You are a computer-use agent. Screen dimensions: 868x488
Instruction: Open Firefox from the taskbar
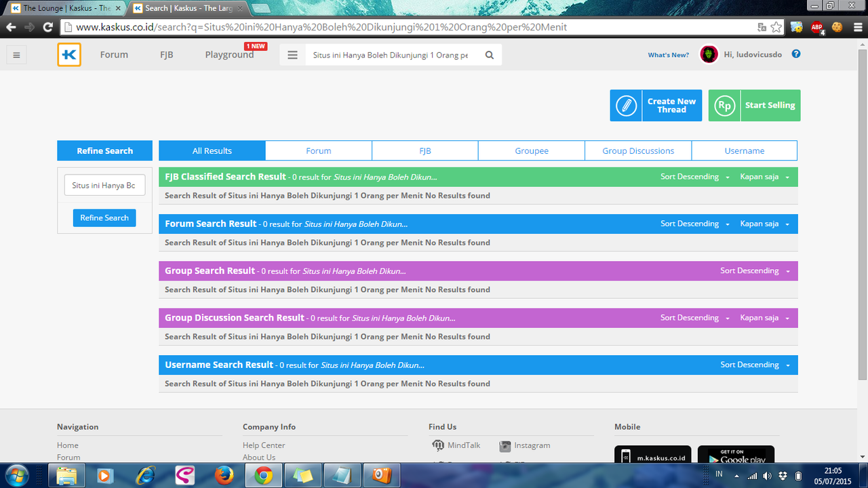(x=224, y=476)
